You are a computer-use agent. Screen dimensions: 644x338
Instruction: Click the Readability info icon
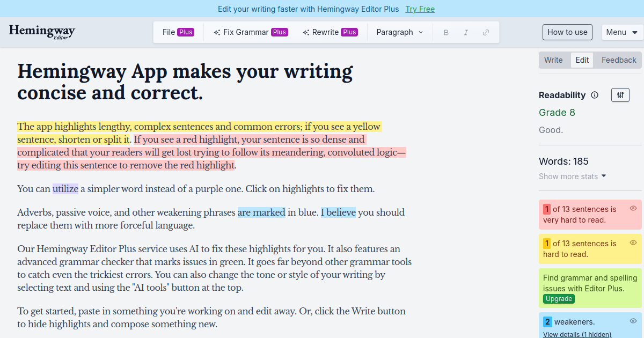click(x=595, y=95)
